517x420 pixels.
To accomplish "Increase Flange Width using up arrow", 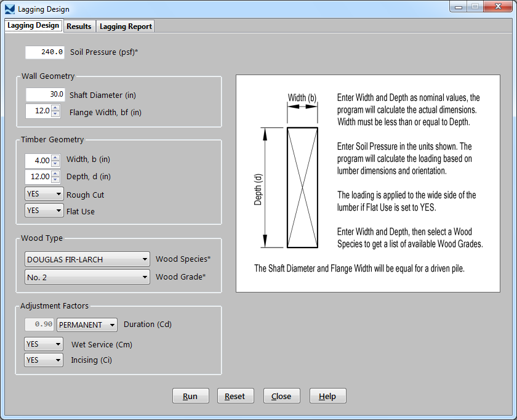I will [x=55, y=108].
